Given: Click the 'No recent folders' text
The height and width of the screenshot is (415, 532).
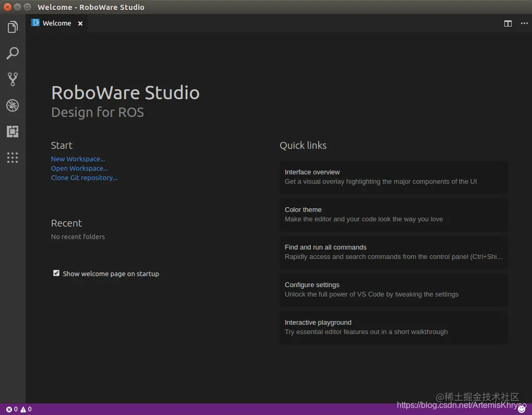Looking at the screenshot, I should 78,236.
